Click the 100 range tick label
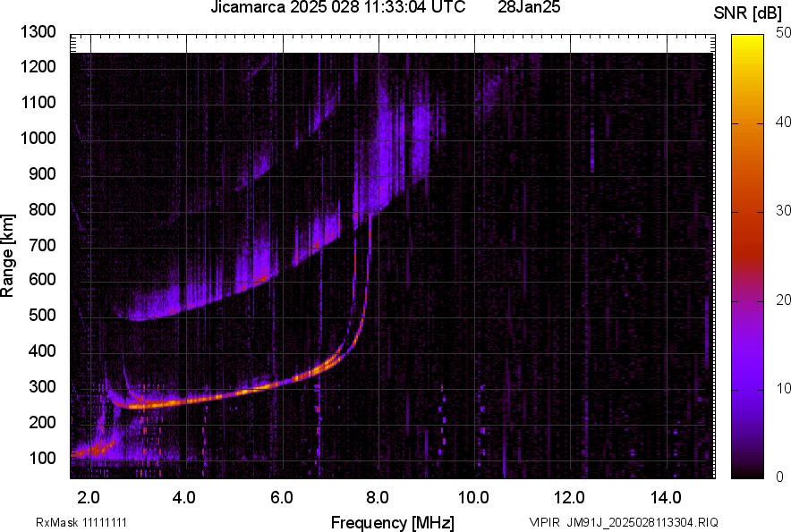This screenshot has height=532, width=791. pyautogui.click(x=44, y=458)
